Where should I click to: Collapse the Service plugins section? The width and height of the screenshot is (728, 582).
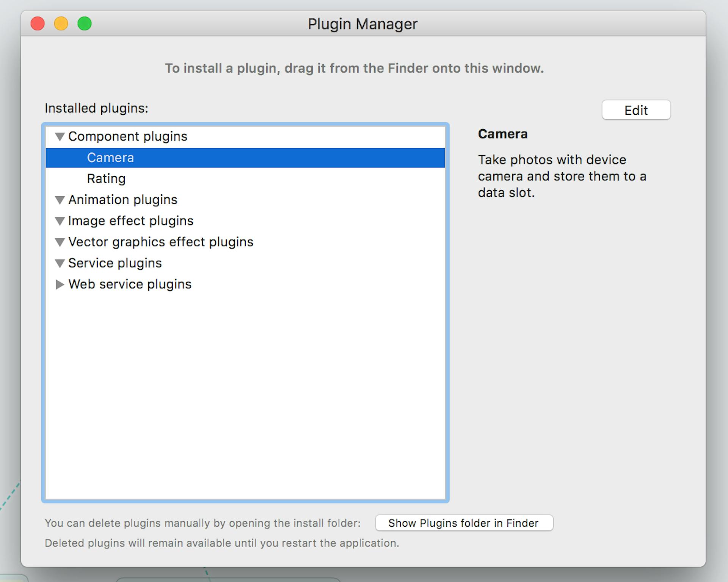[60, 263]
